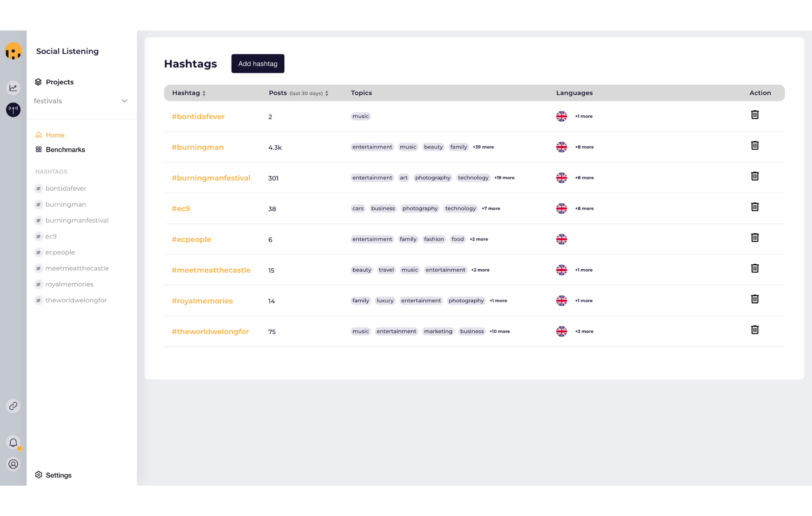Open the #ecpeople hashtag link
This screenshot has width=812, height=516.
coord(192,240)
